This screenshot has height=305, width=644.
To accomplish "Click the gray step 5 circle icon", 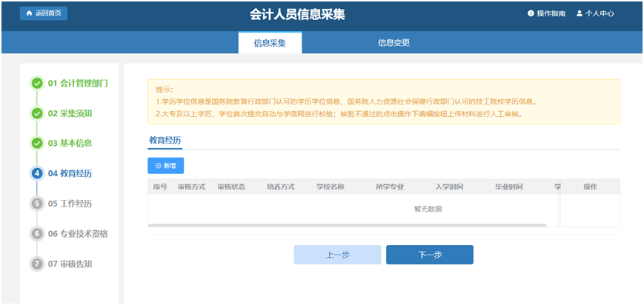I will coord(37,204).
